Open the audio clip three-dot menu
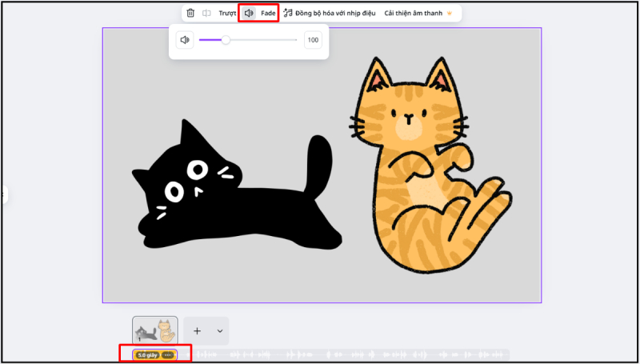 tap(168, 354)
